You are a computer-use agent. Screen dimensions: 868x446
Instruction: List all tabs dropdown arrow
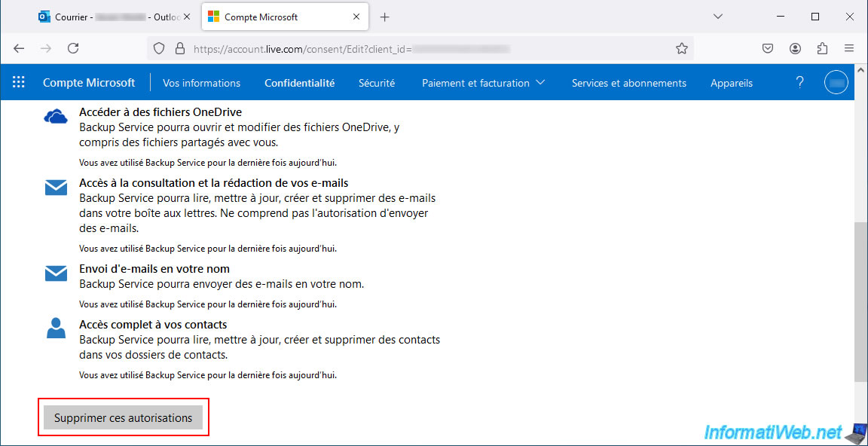coord(718,17)
